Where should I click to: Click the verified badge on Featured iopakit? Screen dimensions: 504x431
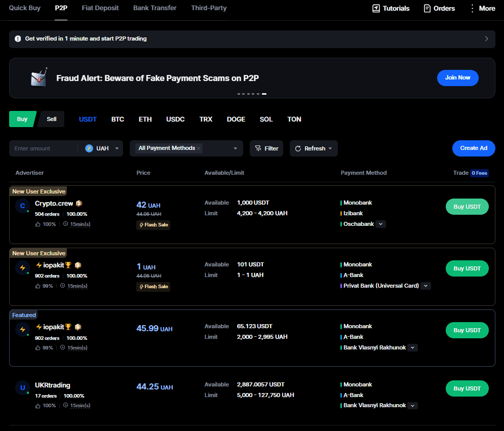(78, 327)
